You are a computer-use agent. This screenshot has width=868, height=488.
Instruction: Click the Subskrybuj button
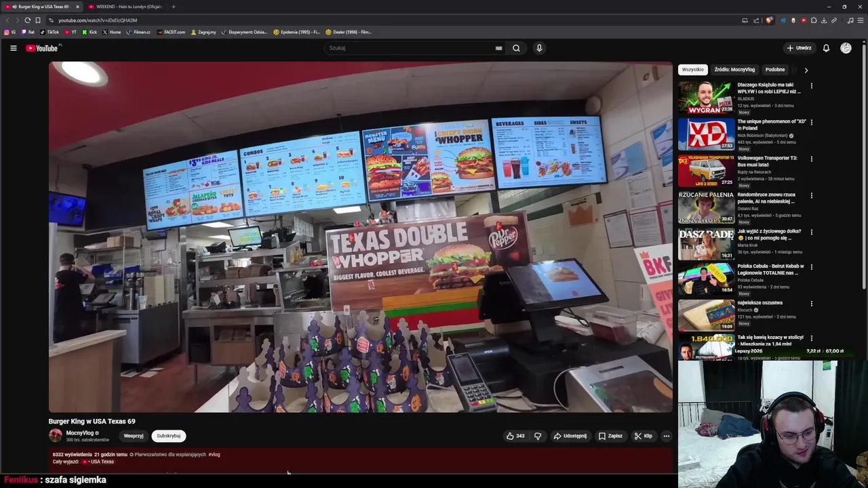coord(169,436)
